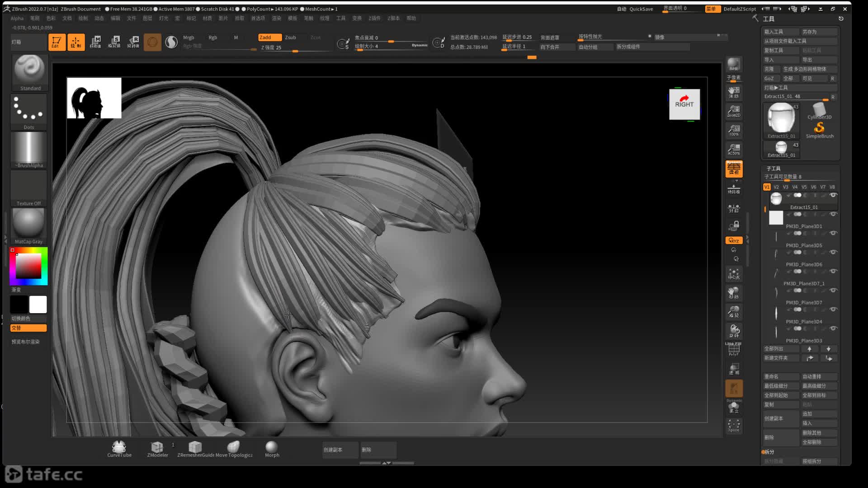Toggle the Edit mode button
This screenshot has height=488, width=868.
57,42
